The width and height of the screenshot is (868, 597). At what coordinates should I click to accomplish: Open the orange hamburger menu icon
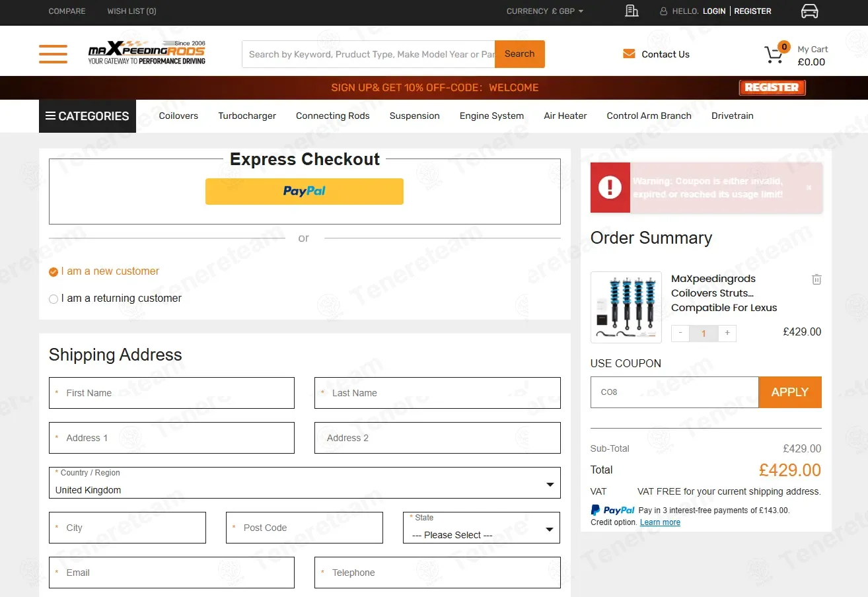click(53, 54)
